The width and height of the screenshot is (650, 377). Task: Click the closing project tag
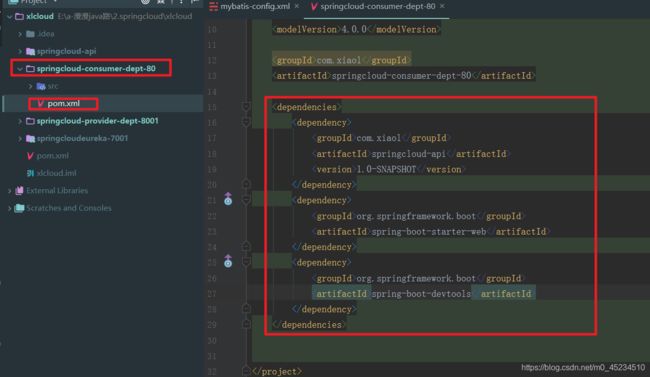tap(277, 372)
